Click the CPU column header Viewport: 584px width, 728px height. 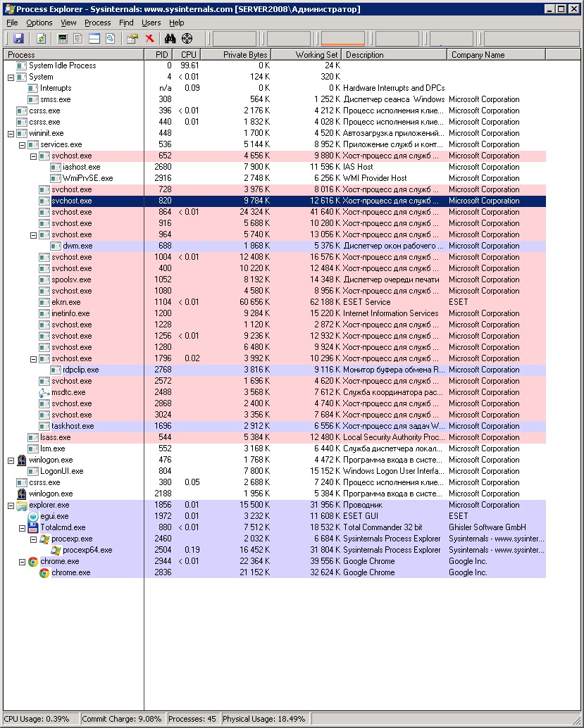point(188,54)
